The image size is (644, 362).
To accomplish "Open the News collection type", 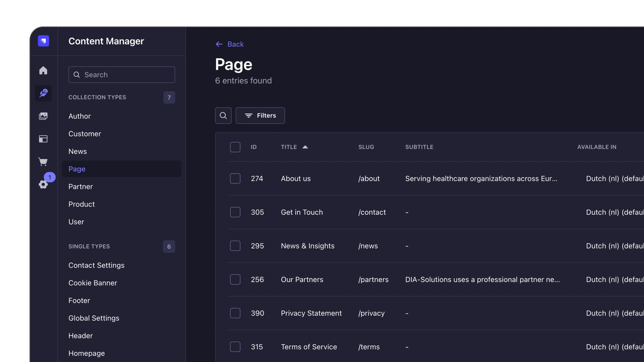I will pos(77,151).
